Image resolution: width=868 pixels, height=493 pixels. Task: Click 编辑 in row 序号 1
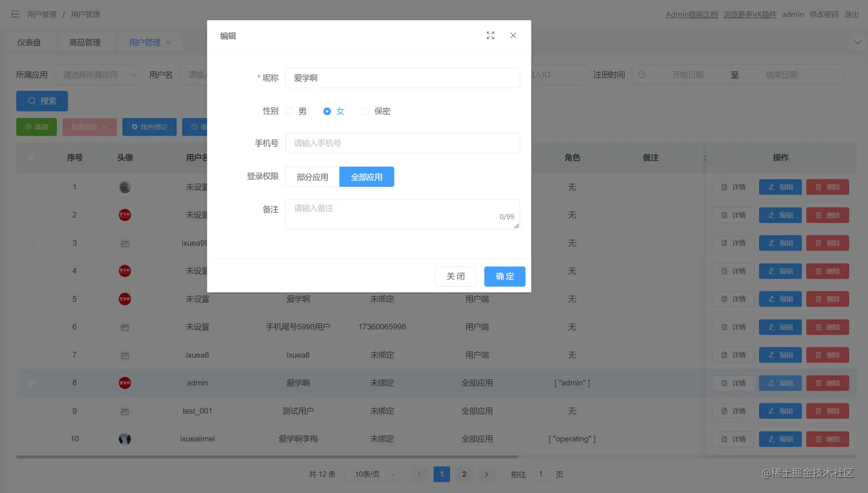[x=780, y=187]
